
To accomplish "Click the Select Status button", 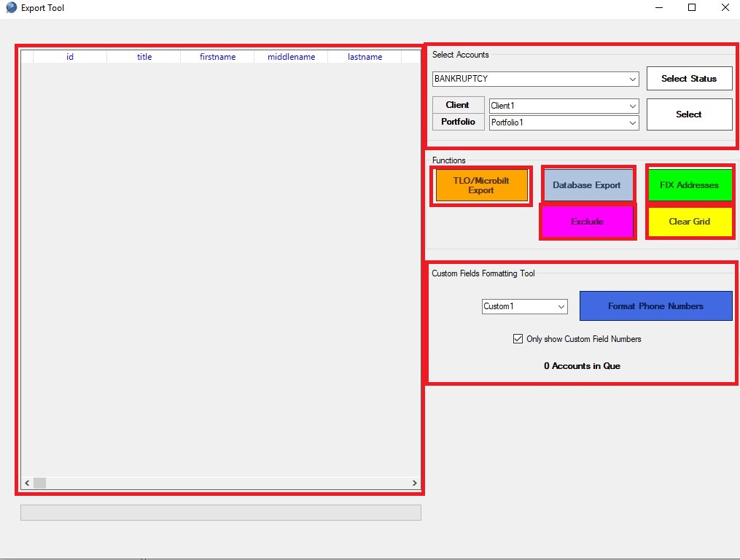I will 688,78.
